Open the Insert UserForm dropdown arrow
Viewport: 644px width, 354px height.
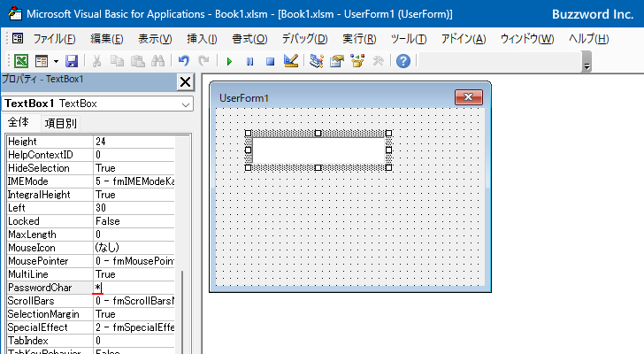point(56,62)
